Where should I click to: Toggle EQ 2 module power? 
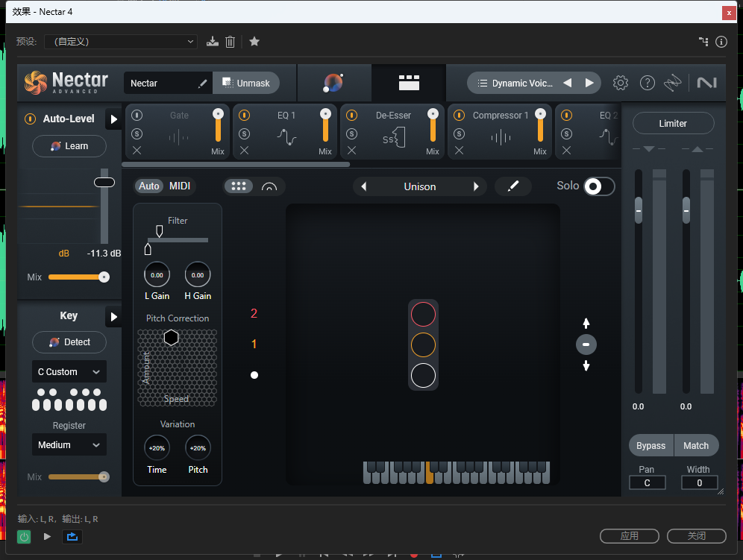click(x=566, y=115)
